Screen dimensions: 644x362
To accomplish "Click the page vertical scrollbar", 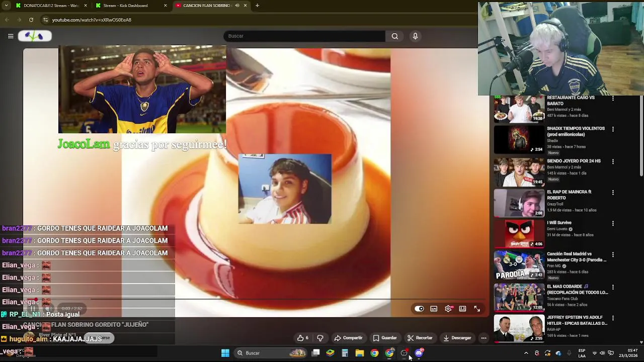I will tap(641, 136).
